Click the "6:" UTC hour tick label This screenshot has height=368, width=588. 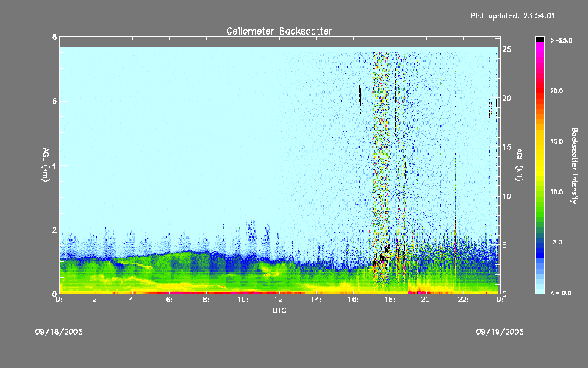[x=169, y=300]
